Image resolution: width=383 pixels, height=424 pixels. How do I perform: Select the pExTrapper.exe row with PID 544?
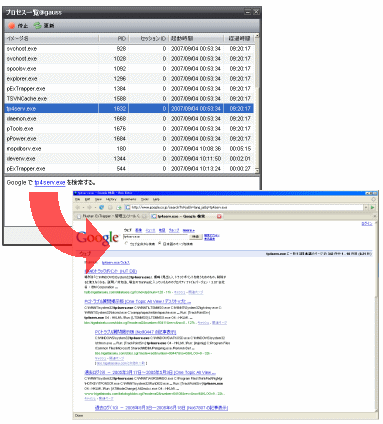point(129,169)
